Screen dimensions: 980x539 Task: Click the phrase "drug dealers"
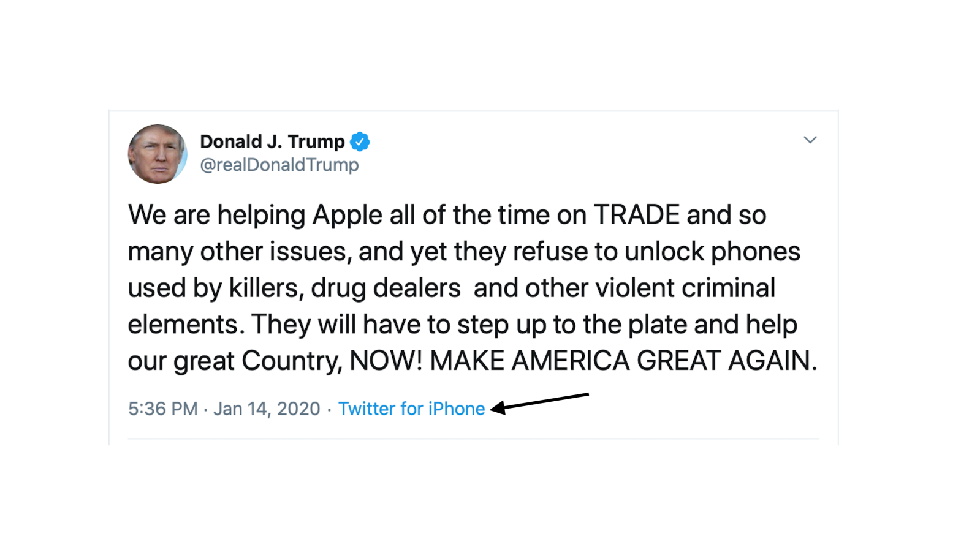pyautogui.click(x=386, y=288)
